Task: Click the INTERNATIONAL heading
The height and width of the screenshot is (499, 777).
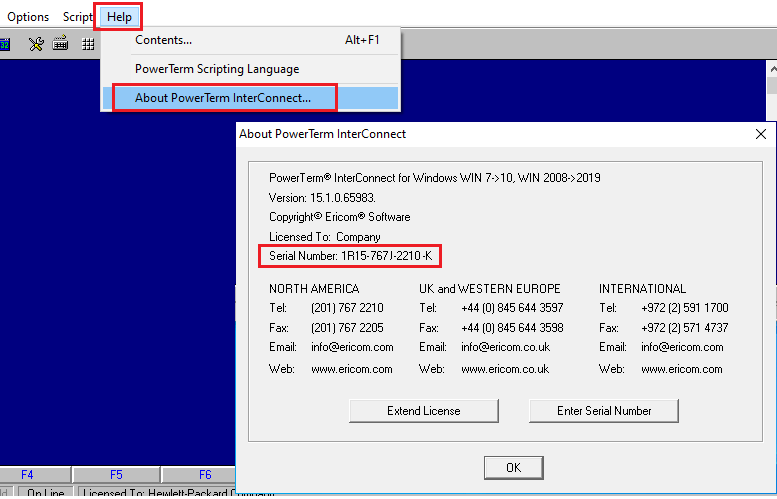Action: tap(642, 288)
